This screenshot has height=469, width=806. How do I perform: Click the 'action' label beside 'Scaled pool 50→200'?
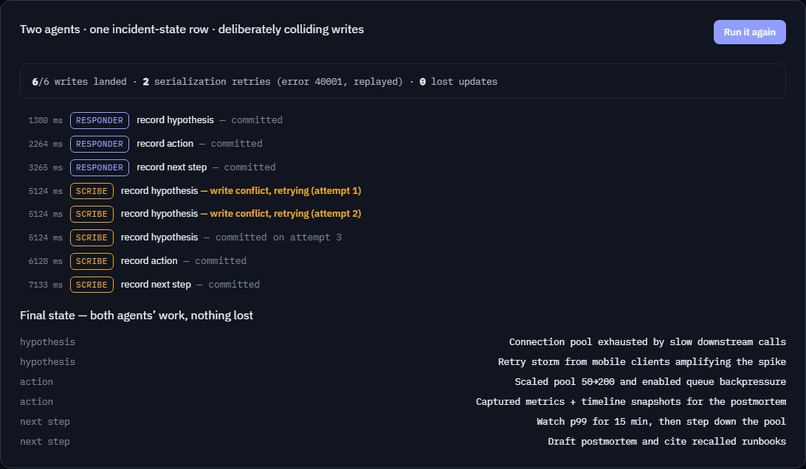tap(36, 382)
